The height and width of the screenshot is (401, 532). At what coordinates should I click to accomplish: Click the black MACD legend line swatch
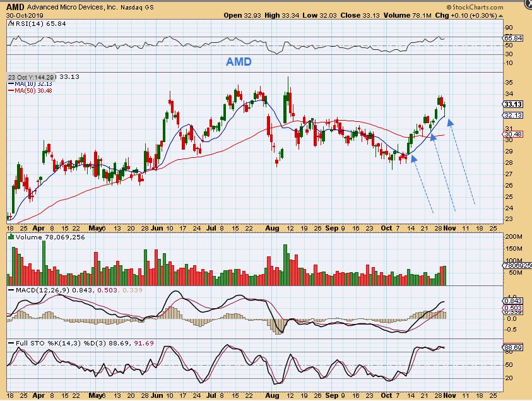click(11, 290)
